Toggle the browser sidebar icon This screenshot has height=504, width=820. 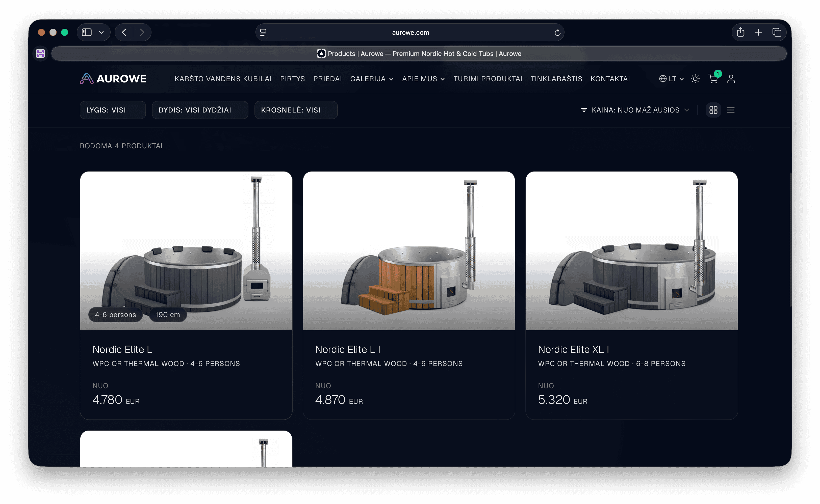(87, 32)
